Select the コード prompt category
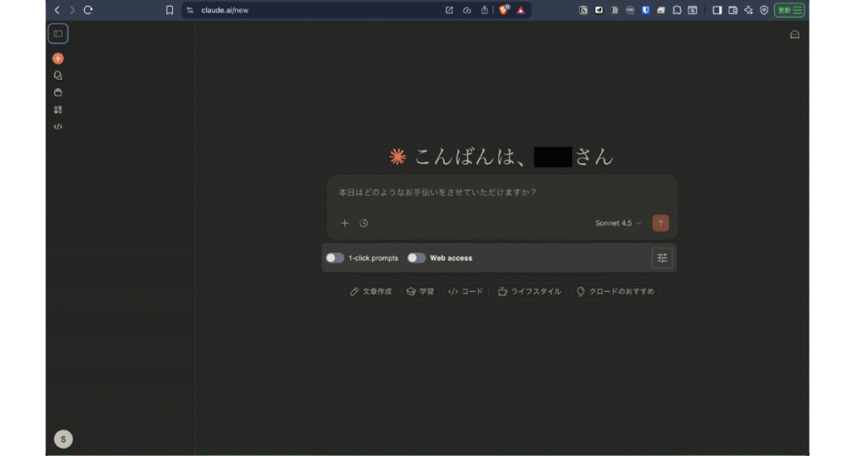868x456 pixels. point(465,292)
